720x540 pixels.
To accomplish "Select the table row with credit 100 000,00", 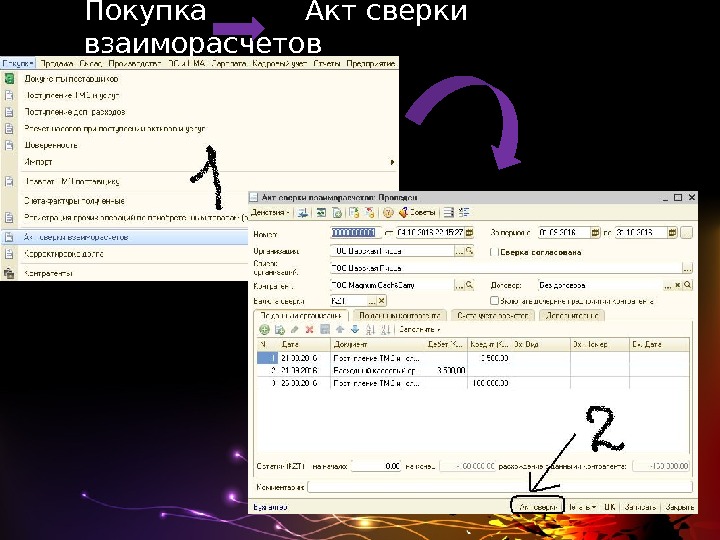I will pyautogui.click(x=473, y=382).
